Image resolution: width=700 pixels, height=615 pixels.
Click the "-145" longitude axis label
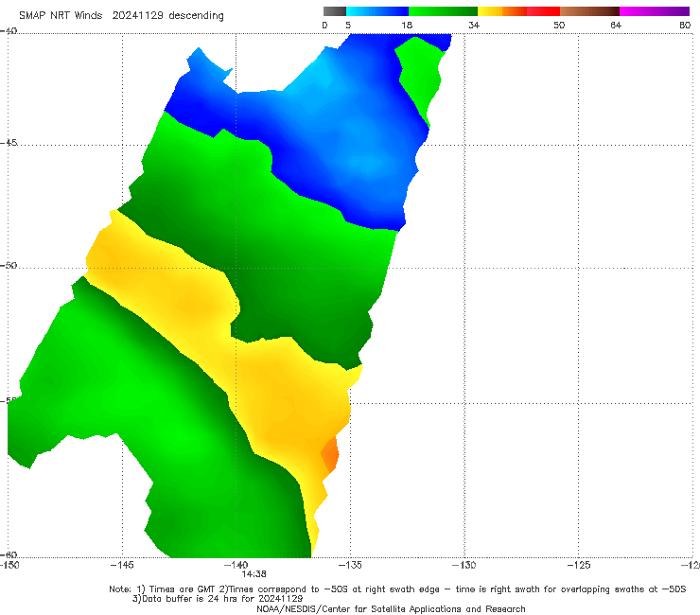click(x=122, y=565)
